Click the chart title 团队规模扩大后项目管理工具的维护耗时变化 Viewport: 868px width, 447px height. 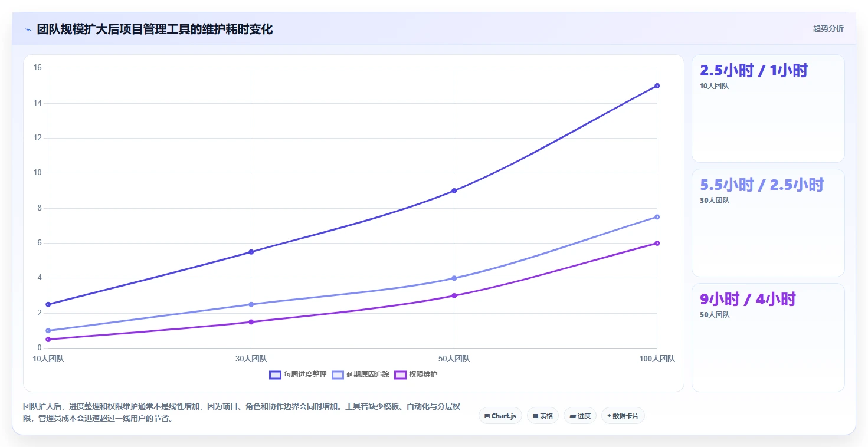[155, 29]
